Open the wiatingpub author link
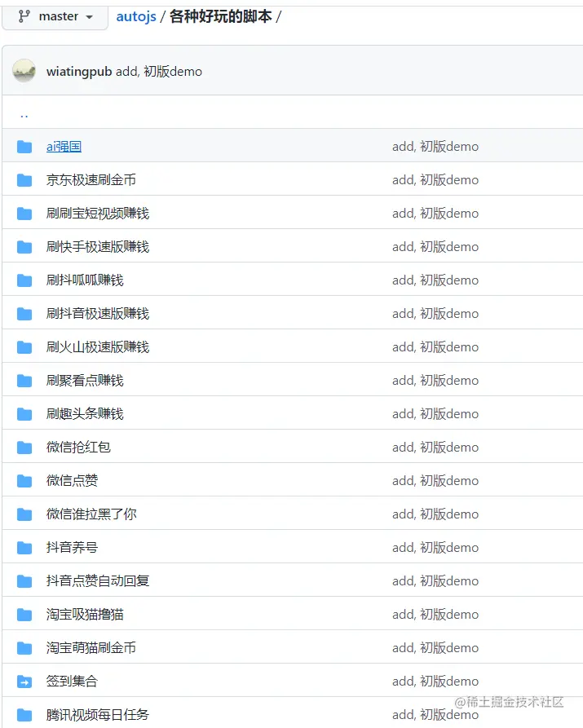This screenshot has height=728, width=583. [79, 72]
